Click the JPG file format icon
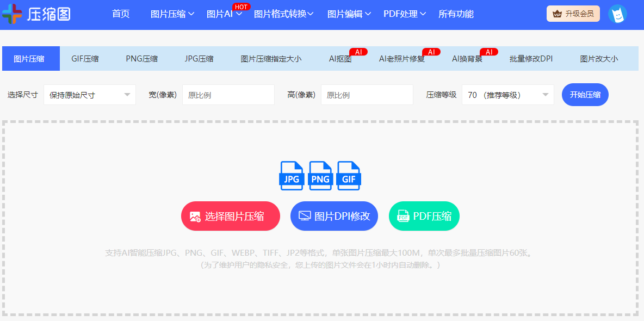 pyautogui.click(x=292, y=175)
